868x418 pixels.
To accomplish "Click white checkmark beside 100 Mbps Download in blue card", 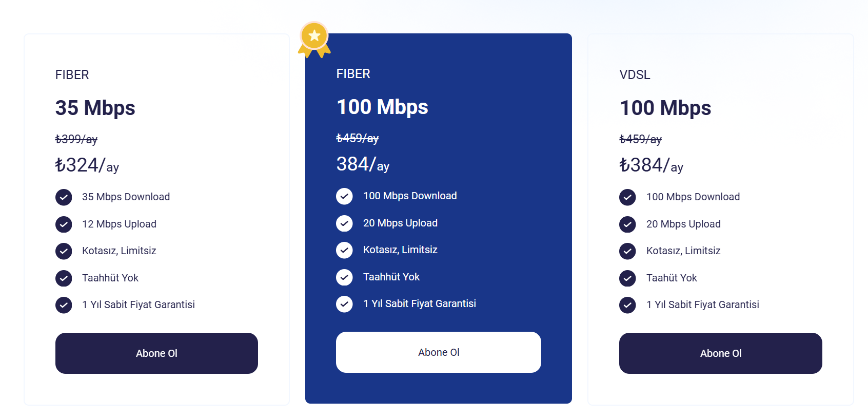I will [344, 196].
